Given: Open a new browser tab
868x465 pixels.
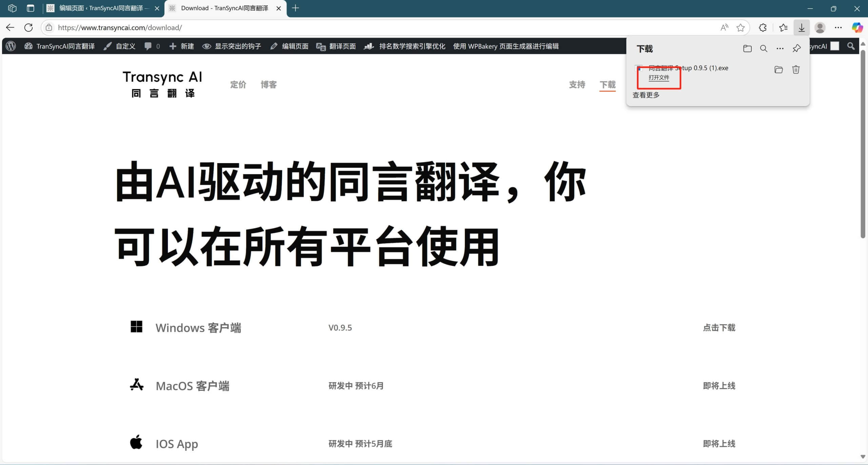Looking at the screenshot, I should [x=295, y=8].
